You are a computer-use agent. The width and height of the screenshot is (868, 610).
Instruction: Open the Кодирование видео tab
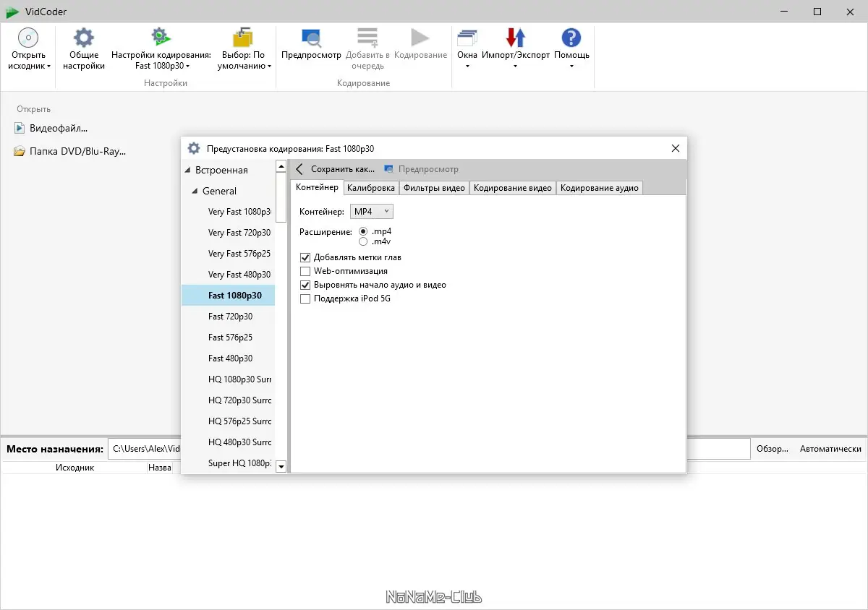click(513, 188)
